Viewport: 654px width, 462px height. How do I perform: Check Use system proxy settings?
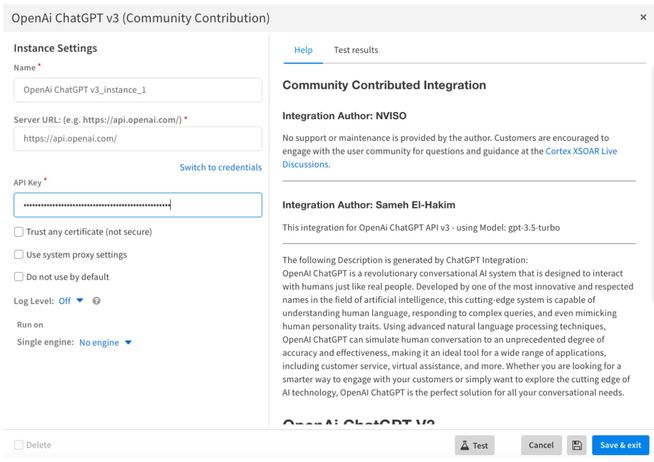tap(19, 255)
